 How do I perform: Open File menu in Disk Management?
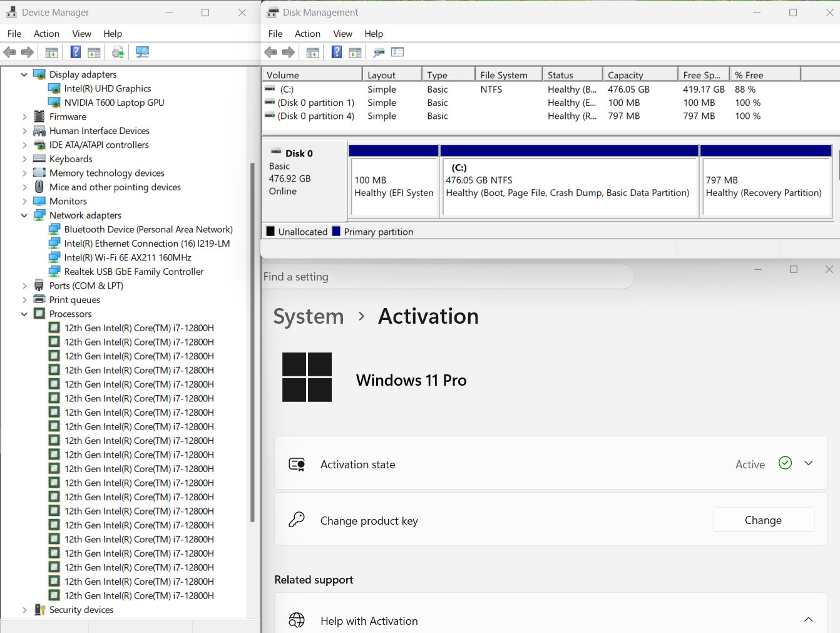pos(275,34)
